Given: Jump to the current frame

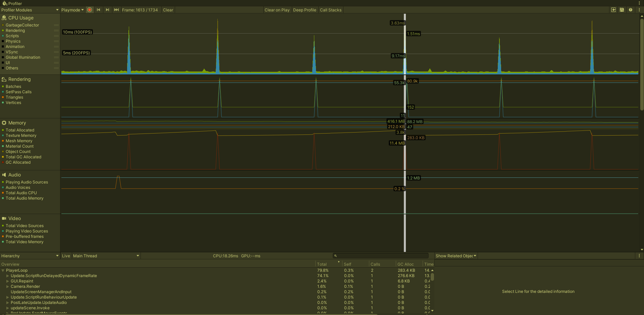Looking at the screenshot, I should (x=116, y=10).
